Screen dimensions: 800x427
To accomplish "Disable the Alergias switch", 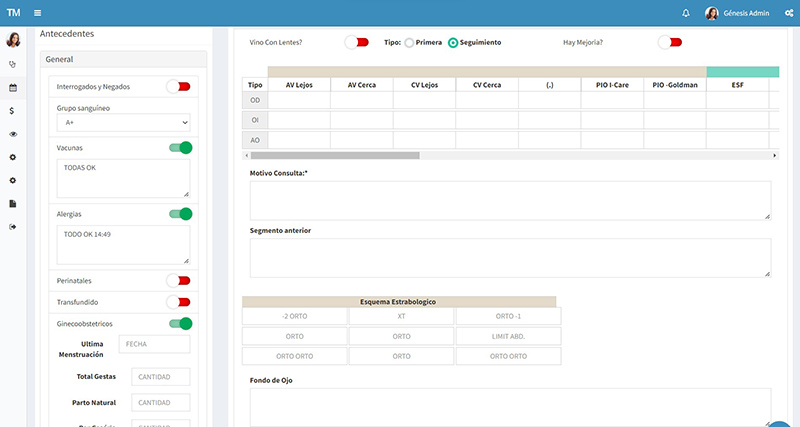I will coord(181,214).
